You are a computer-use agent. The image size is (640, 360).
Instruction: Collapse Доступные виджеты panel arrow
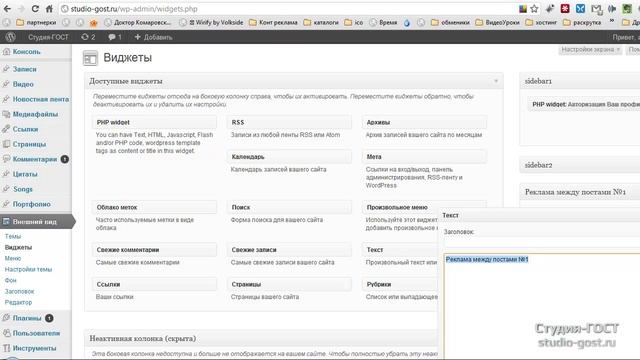(x=496, y=81)
